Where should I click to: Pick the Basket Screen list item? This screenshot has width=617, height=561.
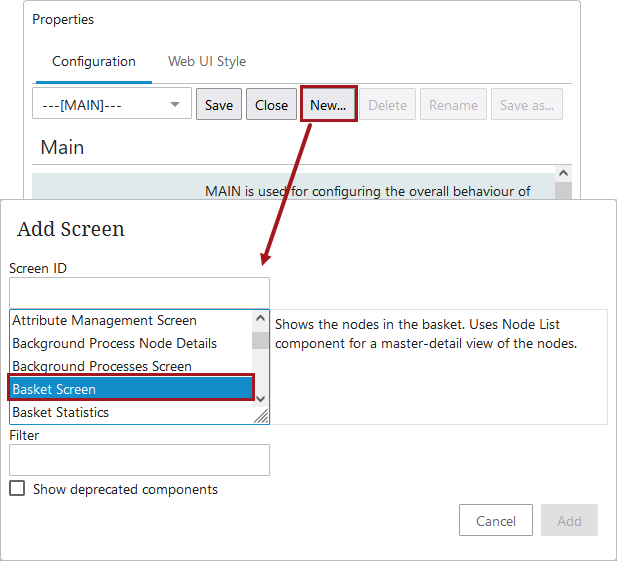tap(130, 389)
